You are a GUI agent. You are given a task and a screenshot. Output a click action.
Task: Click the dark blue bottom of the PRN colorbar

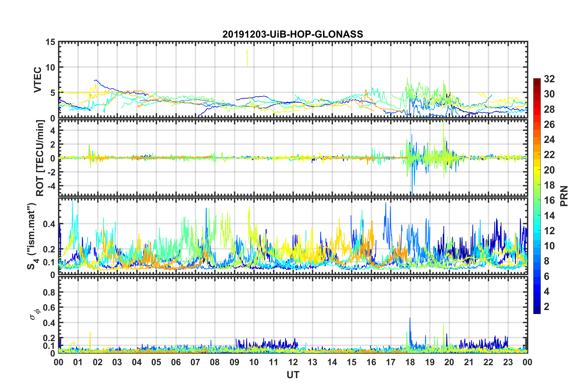click(x=537, y=310)
